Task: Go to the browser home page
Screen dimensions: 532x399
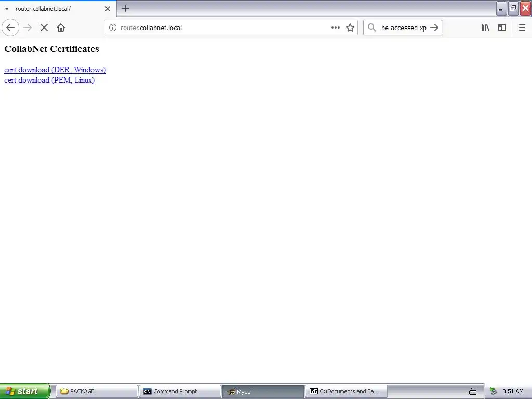Action: tap(61, 28)
